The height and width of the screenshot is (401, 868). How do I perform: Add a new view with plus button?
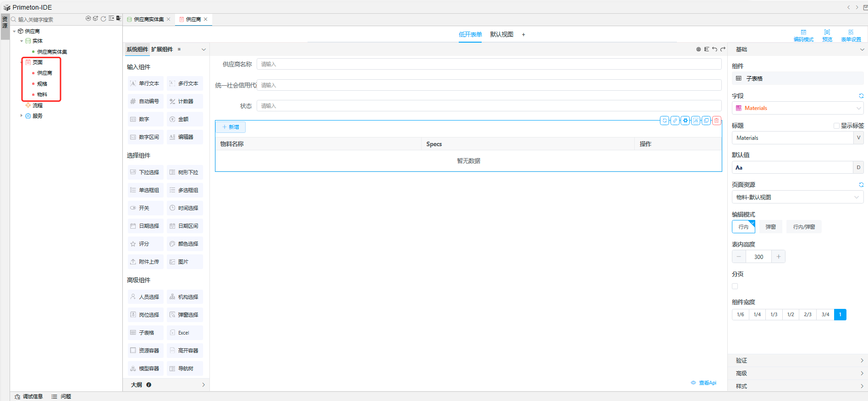(523, 34)
